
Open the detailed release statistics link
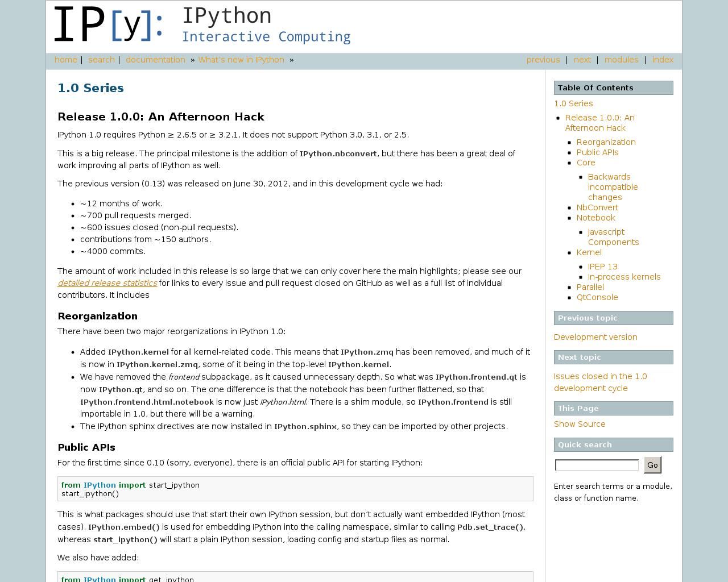107,283
